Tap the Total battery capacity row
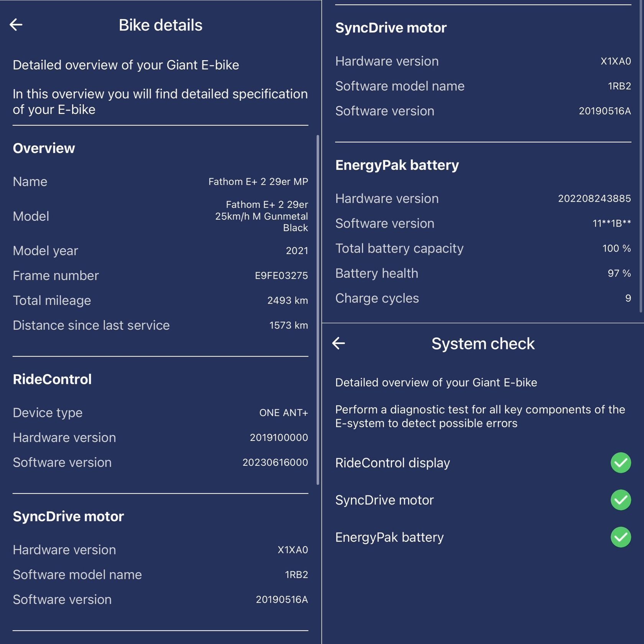This screenshot has height=644, width=644. click(x=483, y=248)
